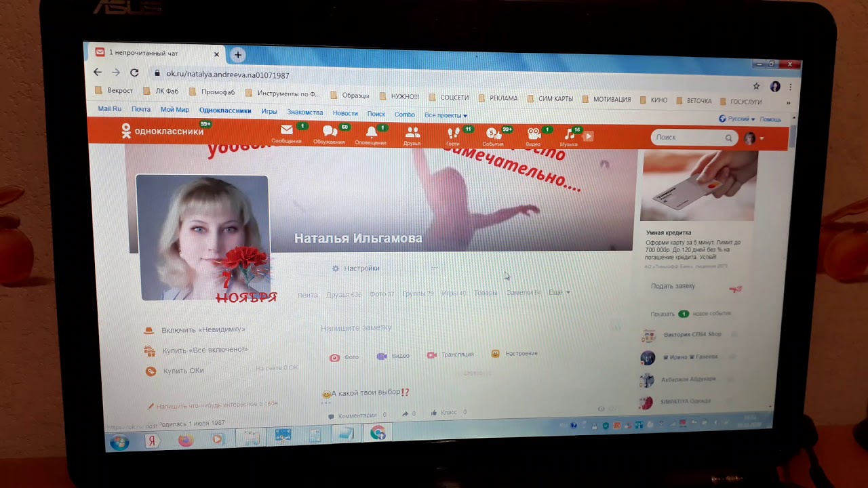
Task: Open the Мой Мир link
Action: tap(175, 110)
